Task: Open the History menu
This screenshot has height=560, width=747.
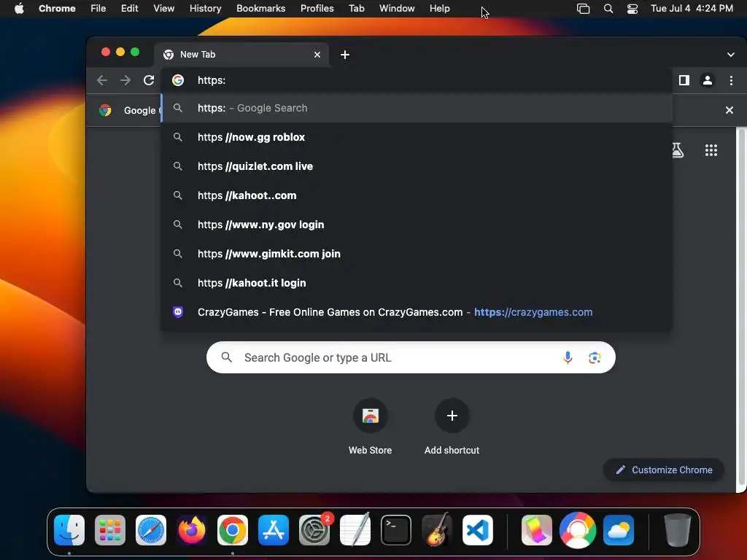Action: (x=205, y=9)
